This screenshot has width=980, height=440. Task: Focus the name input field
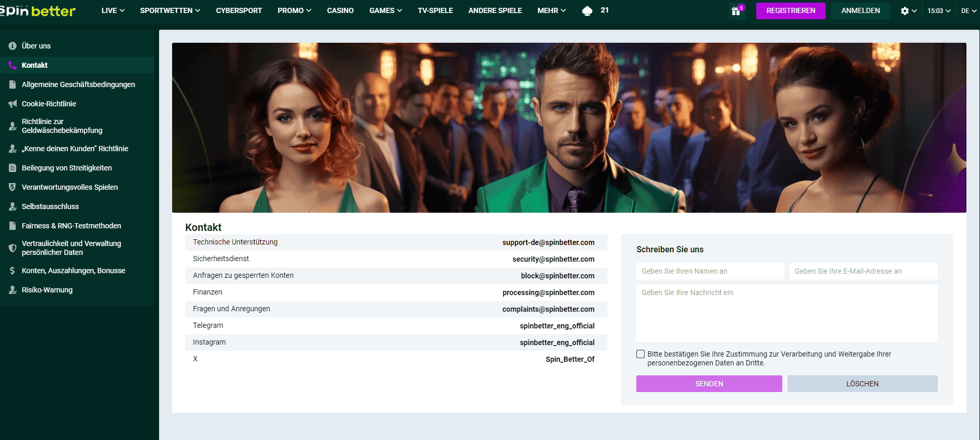[x=710, y=271]
